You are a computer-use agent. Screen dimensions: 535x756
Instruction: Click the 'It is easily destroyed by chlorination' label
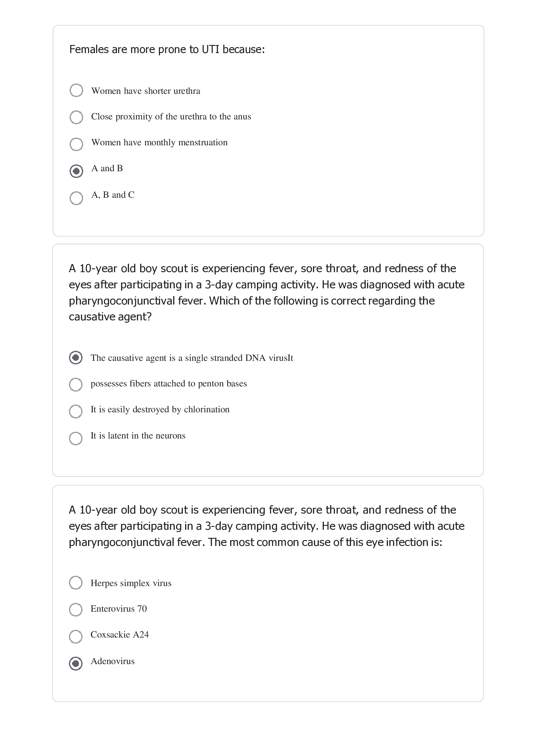coord(160,409)
